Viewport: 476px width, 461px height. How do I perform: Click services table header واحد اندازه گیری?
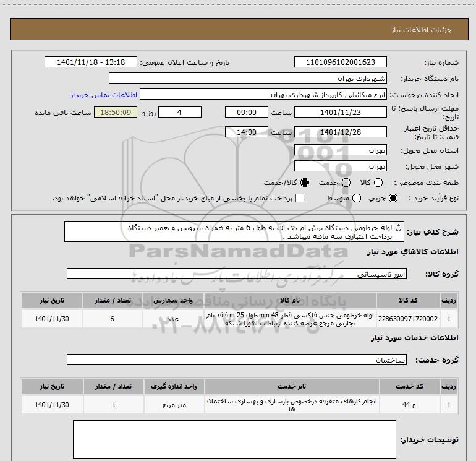click(x=174, y=386)
